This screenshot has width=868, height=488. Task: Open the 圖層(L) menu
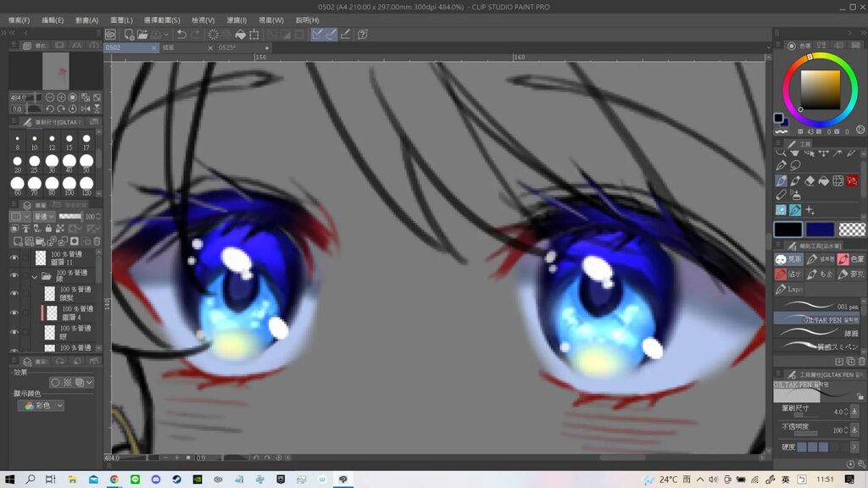121,20
